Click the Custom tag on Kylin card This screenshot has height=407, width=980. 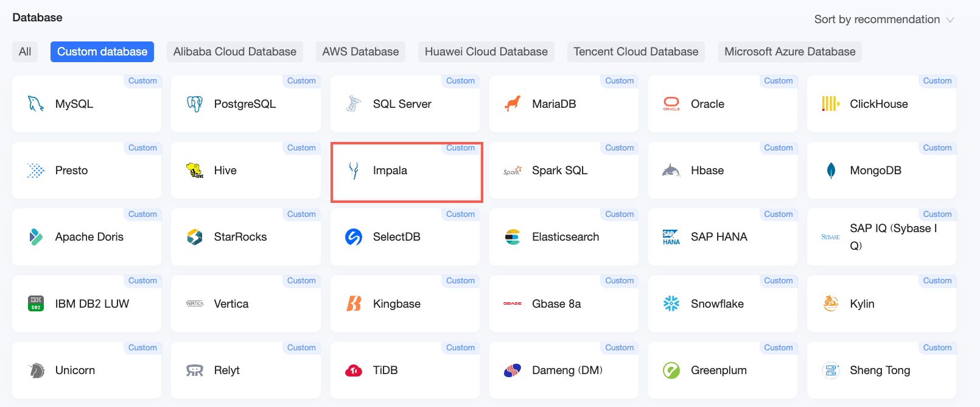tap(937, 281)
